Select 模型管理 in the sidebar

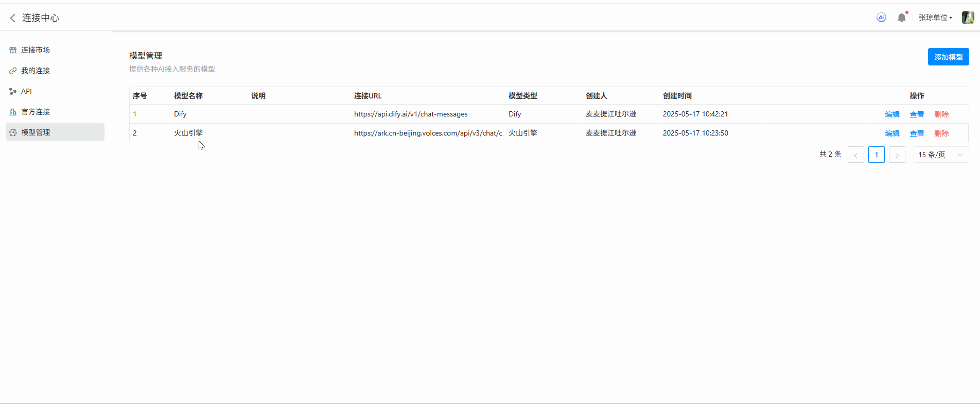[x=36, y=132]
